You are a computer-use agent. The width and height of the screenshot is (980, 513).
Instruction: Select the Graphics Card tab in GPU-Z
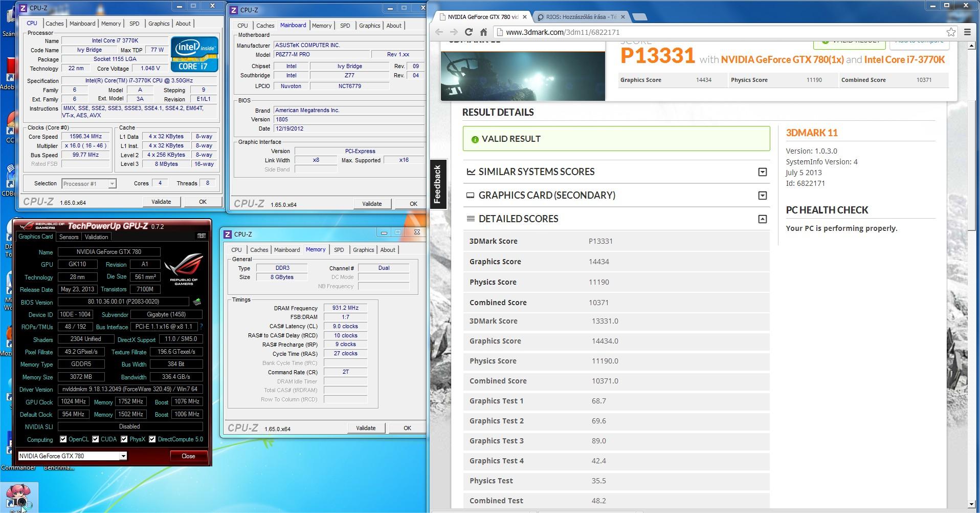(36, 237)
